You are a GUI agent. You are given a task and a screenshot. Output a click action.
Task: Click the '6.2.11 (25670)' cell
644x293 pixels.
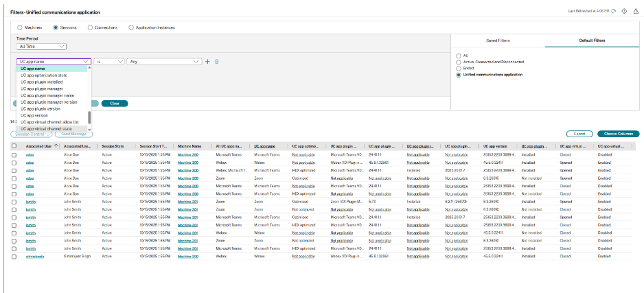[x=457, y=202]
